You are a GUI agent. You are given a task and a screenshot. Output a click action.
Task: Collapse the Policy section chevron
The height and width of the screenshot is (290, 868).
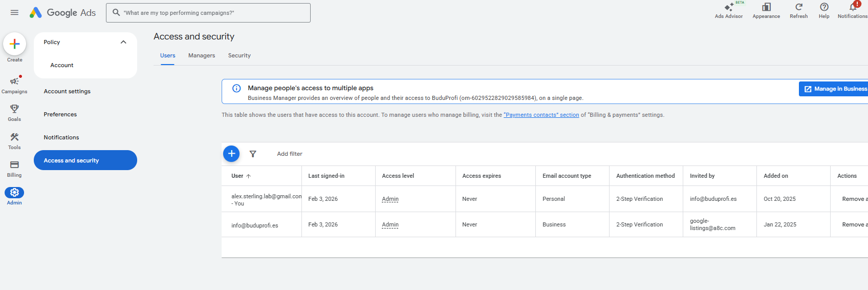tap(123, 42)
